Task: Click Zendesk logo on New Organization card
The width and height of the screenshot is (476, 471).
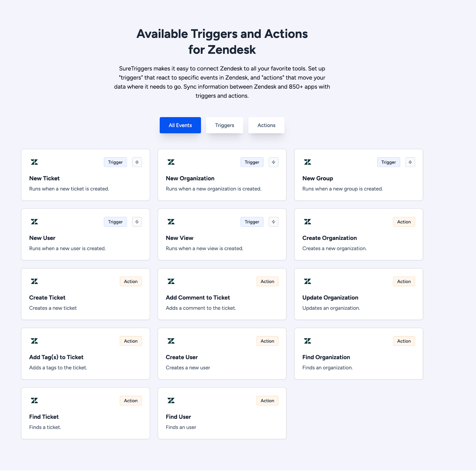Action: tap(171, 162)
